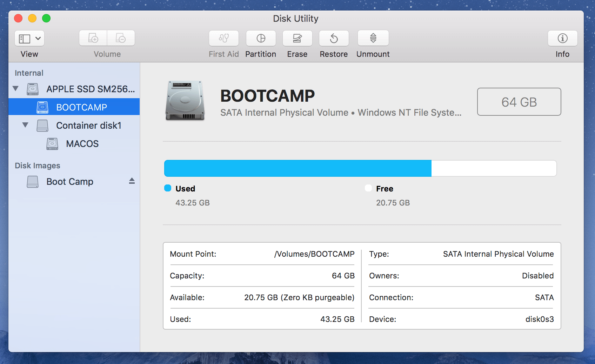
Task: Click the Capacity value 64 GB
Action: click(x=343, y=276)
